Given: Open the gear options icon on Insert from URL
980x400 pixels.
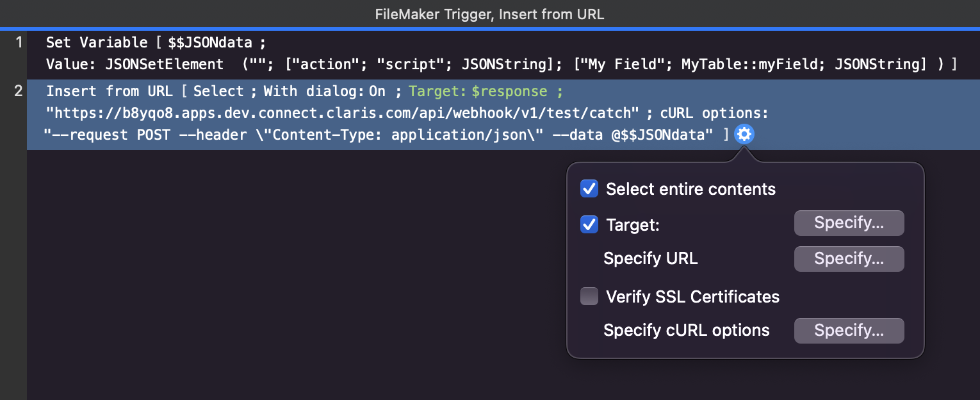Looking at the screenshot, I should [744, 134].
